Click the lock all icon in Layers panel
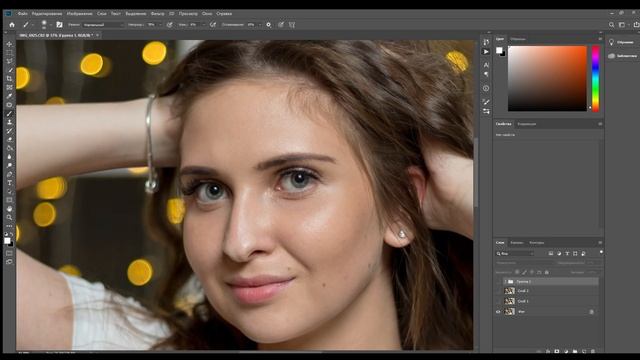 point(547,272)
